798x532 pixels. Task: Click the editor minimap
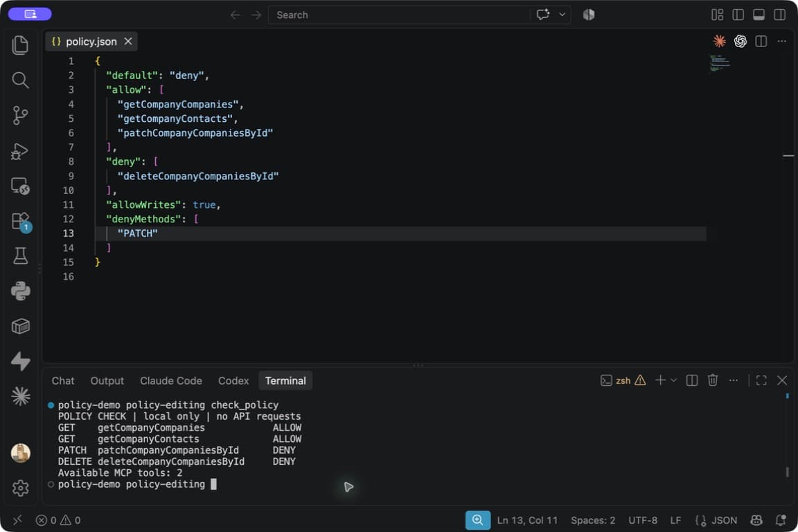(x=720, y=63)
